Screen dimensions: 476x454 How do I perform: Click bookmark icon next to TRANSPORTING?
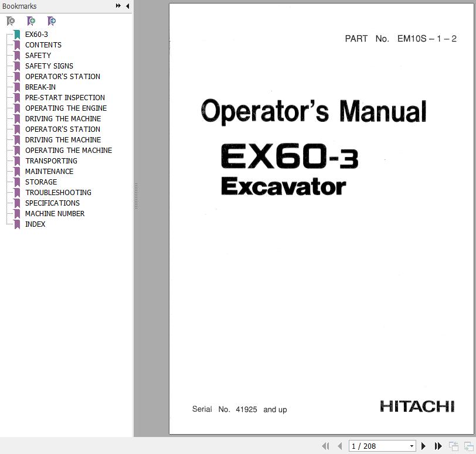click(18, 161)
